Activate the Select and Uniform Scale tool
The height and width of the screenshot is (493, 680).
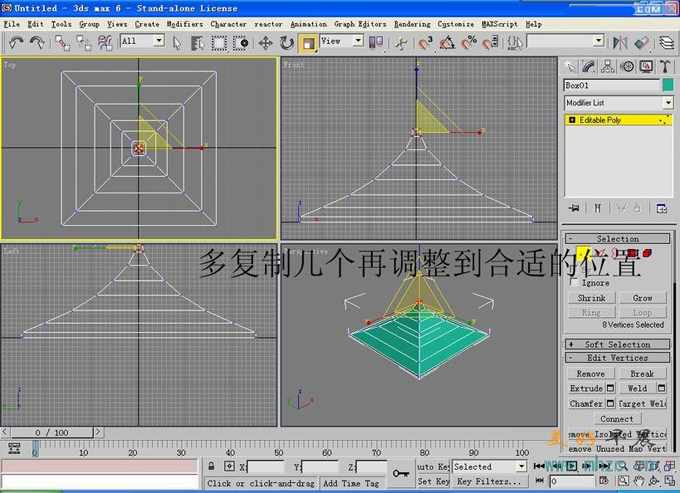pos(308,42)
